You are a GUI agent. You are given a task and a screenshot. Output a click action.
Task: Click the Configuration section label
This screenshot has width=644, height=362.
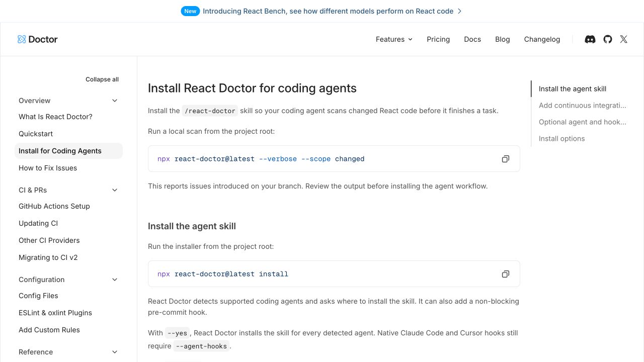[x=42, y=280]
